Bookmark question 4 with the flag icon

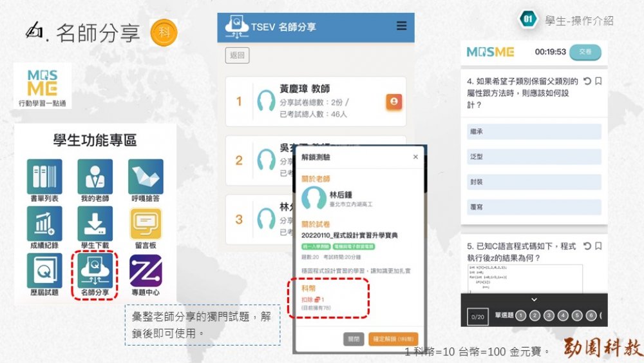pyautogui.click(x=598, y=81)
